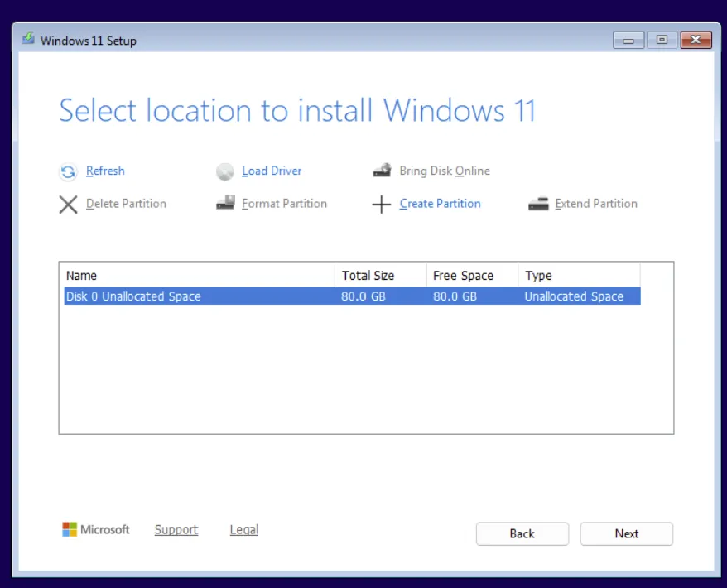Choose the Create Partition link
Image resolution: width=727 pixels, height=588 pixels.
click(440, 204)
